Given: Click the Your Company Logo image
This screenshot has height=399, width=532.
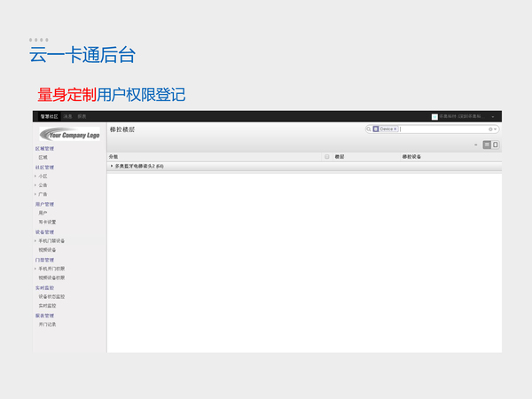Looking at the screenshot, I should pyautogui.click(x=69, y=134).
